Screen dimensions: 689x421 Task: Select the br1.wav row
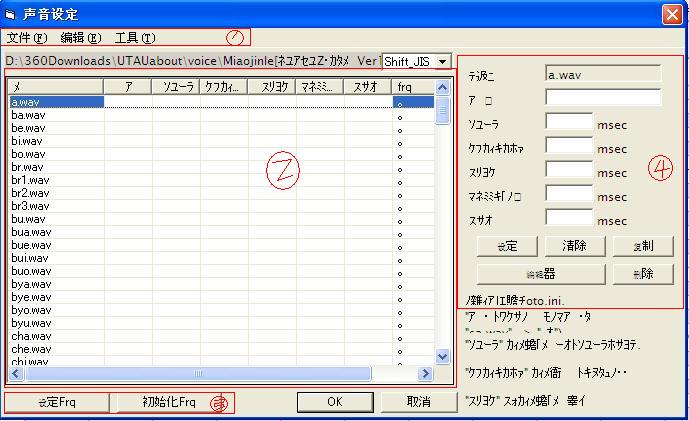click(222, 180)
